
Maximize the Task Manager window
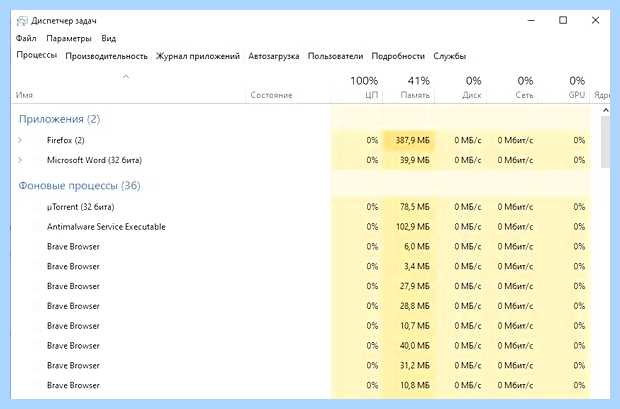coord(563,20)
